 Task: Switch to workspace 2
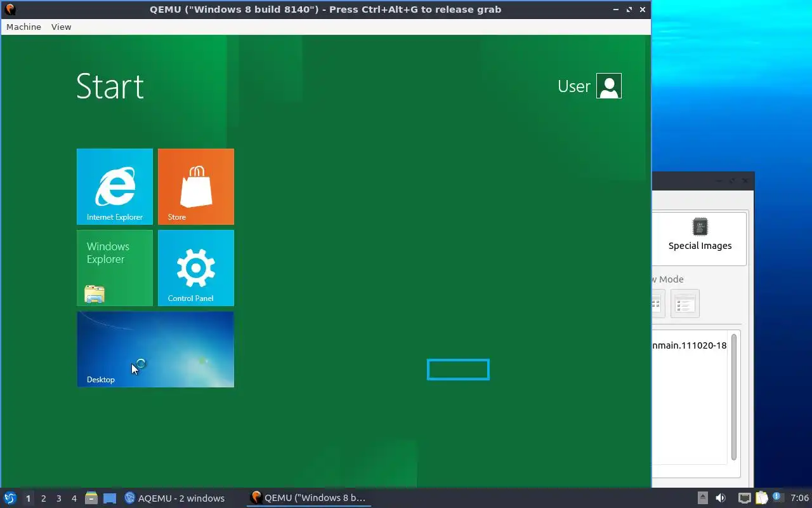click(x=43, y=498)
